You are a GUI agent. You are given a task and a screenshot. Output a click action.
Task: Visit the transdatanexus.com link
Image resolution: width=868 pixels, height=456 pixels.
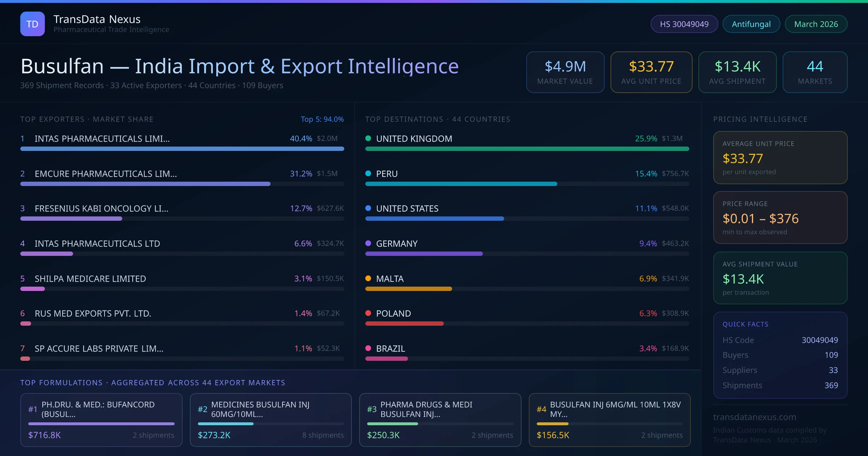pos(754,417)
